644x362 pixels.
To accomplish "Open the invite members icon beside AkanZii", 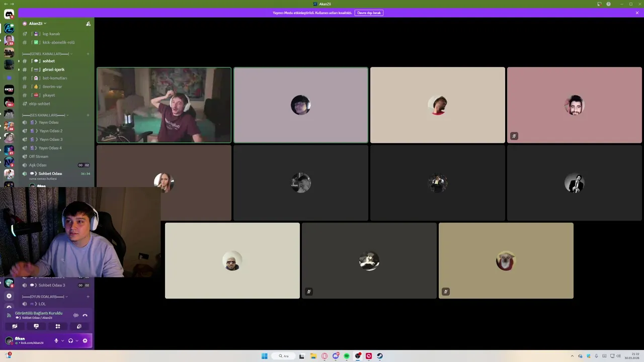I will pyautogui.click(x=88, y=24).
